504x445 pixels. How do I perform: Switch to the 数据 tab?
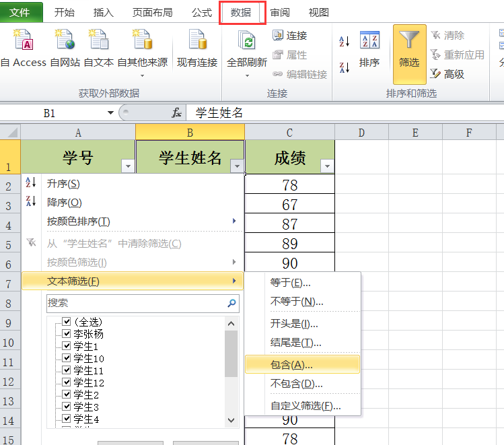pyautogui.click(x=241, y=13)
